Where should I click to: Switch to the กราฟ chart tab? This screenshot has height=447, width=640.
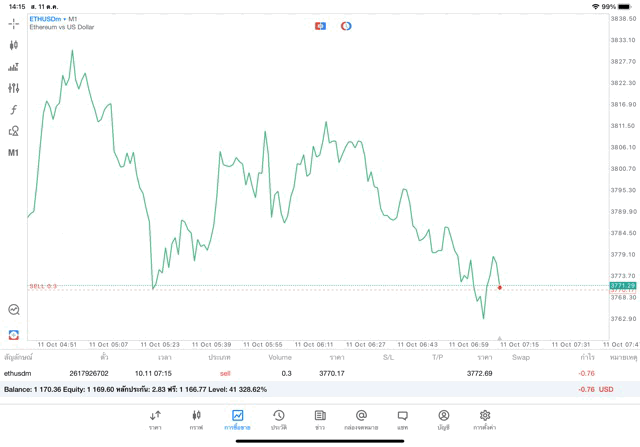tap(196, 419)
